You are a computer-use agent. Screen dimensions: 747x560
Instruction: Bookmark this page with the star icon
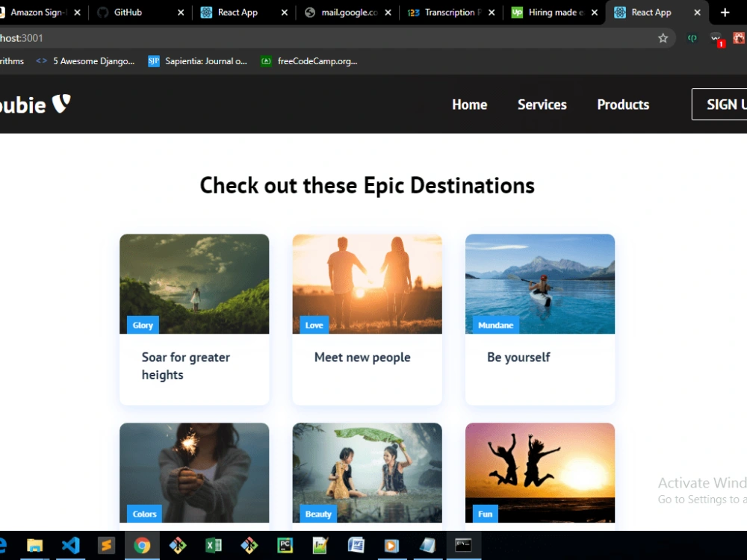663,38
